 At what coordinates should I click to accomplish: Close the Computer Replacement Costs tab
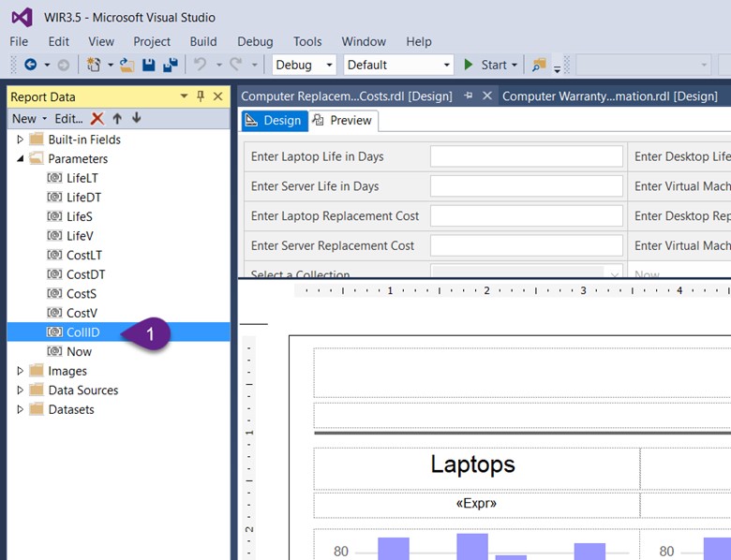487,96
